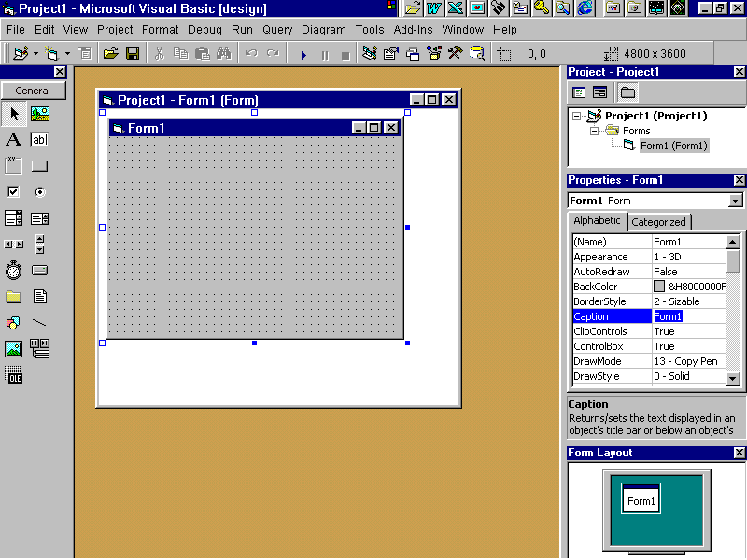Select the Timer control tool
Viewport: 747px width, 560px height.
tap(13, 271)
